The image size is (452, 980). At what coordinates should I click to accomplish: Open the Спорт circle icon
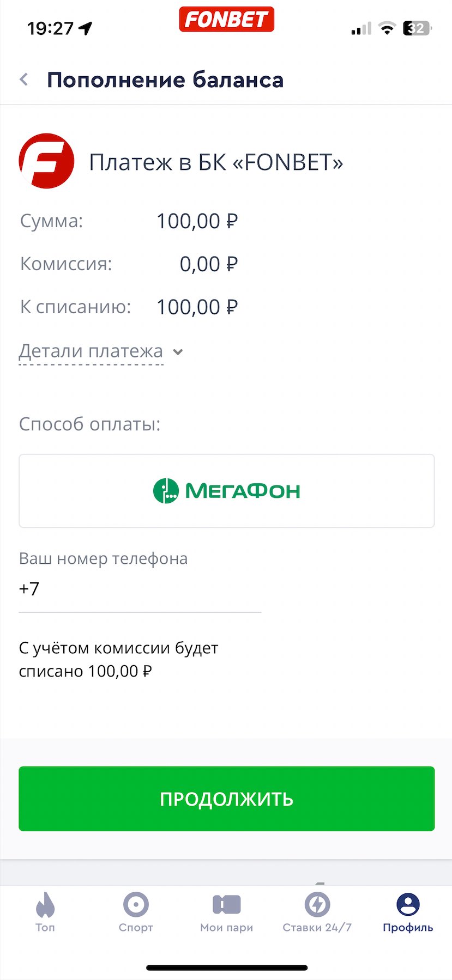click(136, 905)
